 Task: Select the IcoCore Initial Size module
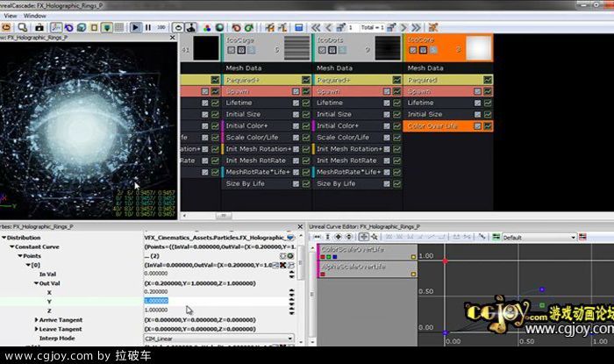pyautogui.click(x=448, y=114)
